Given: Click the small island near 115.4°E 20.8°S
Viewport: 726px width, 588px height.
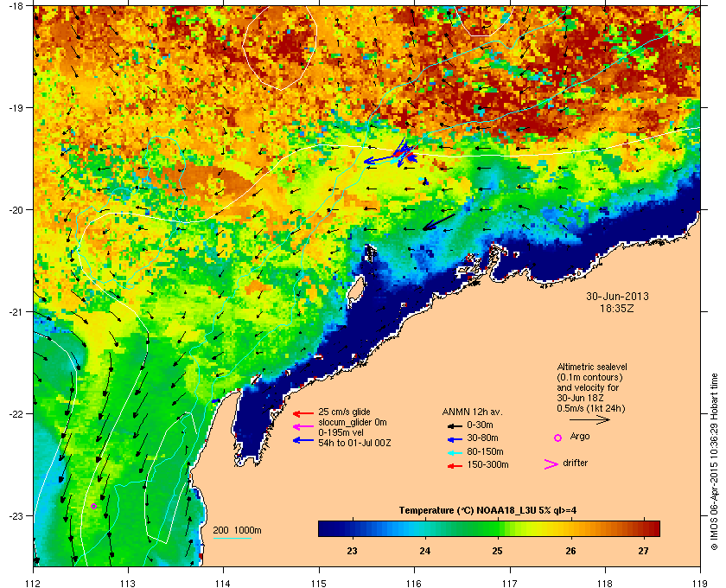Looking at the screenshot, I should click(x=355, y=291).
